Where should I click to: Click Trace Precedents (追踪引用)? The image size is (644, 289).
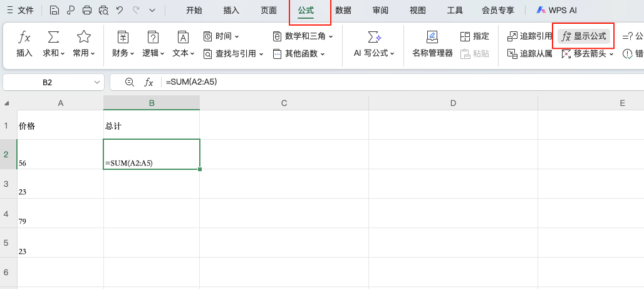click(x=529, y=36)
